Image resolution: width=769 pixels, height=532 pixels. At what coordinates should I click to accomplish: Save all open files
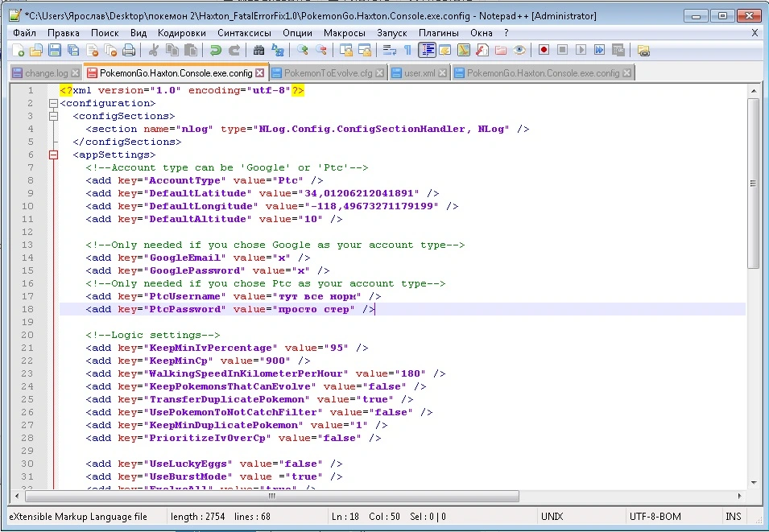click(x=73, y=50)
